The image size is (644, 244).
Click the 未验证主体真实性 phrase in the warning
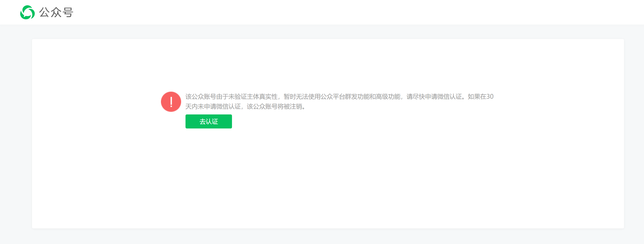pyautogui.click(x=253, y=96)
